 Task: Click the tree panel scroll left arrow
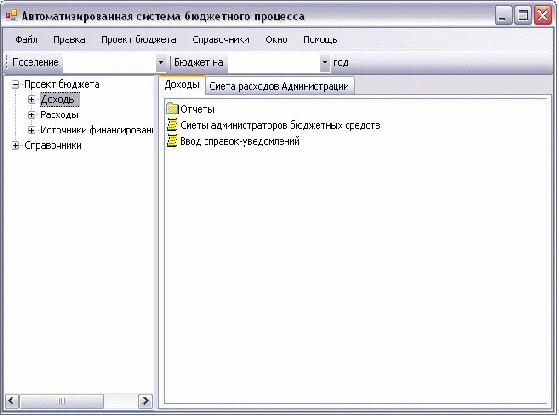tap(12, 401)
